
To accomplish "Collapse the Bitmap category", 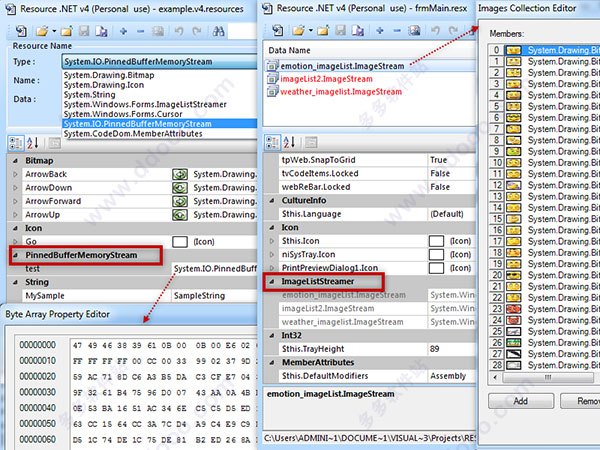I will click(x=15, y=161).
